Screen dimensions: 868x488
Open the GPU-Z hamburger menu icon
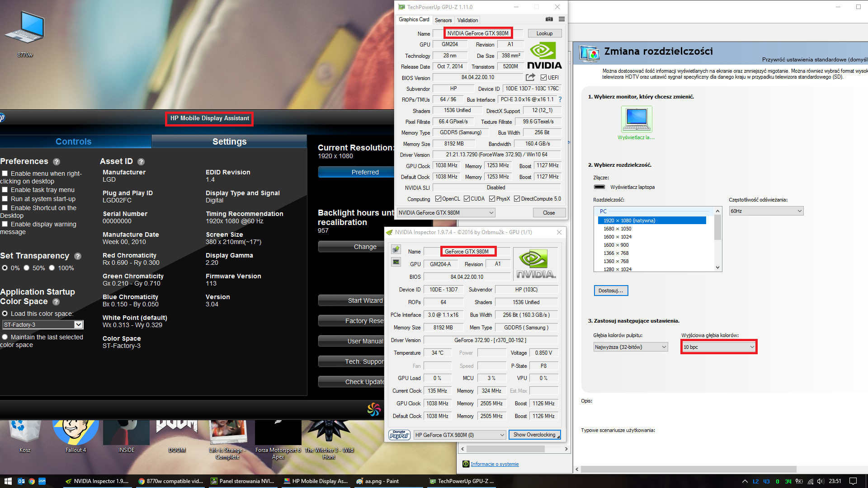coord(561,19)
